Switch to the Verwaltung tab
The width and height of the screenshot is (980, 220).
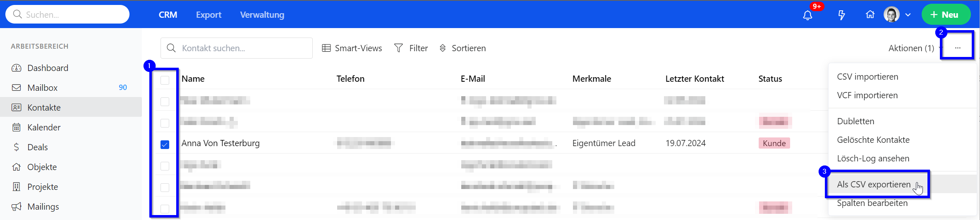pyautogui.click(x=262, y=15)
